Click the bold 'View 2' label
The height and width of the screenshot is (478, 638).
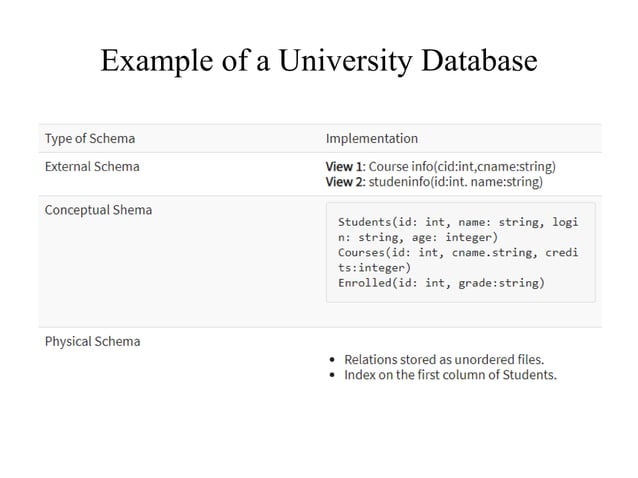(345, 182)
